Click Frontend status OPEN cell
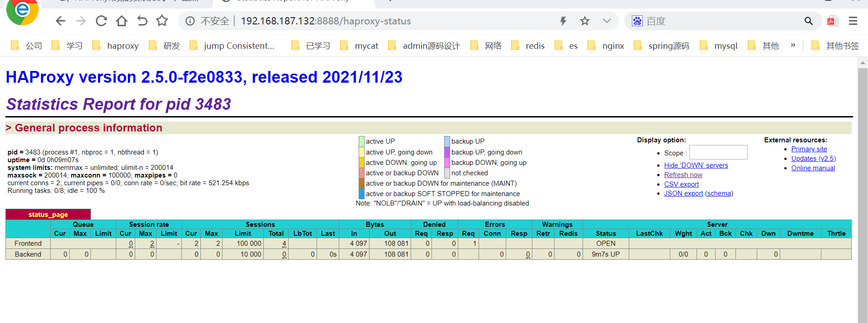This screenshot has width=868, height=323. pyautogui.click(x=606, y=243)
